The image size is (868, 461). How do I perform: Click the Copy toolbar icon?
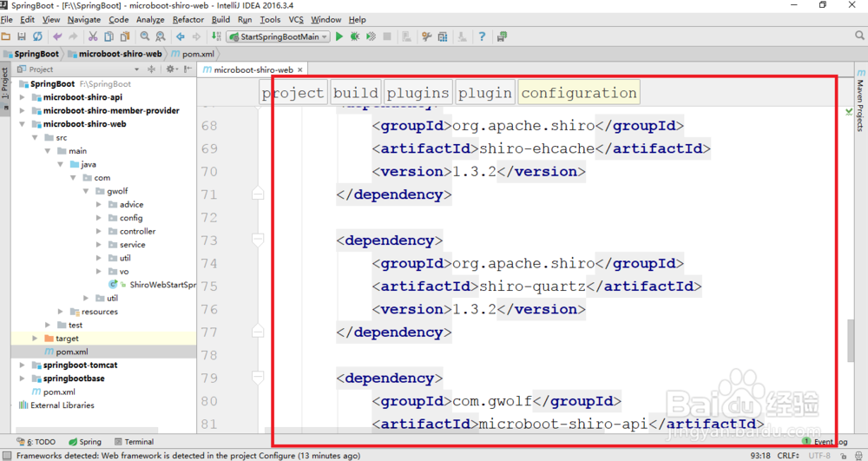109,36
